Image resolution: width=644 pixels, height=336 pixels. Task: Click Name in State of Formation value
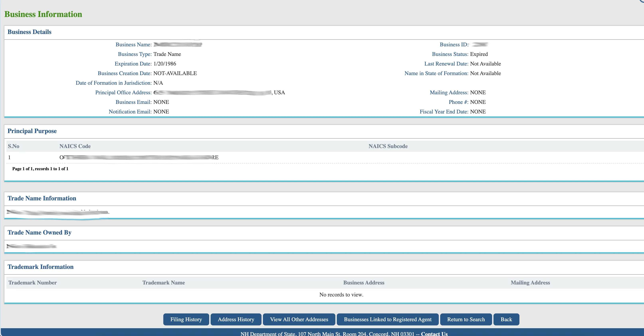coord(485,73)
